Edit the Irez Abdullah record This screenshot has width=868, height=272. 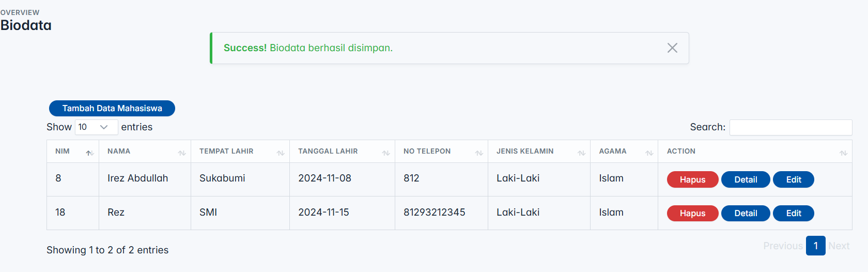coord(794,179)
